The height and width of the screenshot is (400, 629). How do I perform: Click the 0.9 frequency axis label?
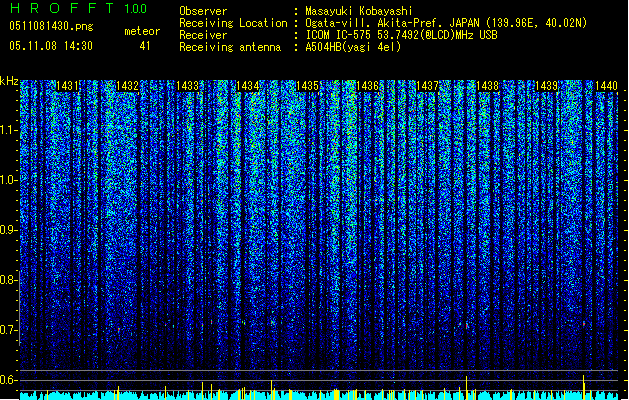(x=8, y=230)
